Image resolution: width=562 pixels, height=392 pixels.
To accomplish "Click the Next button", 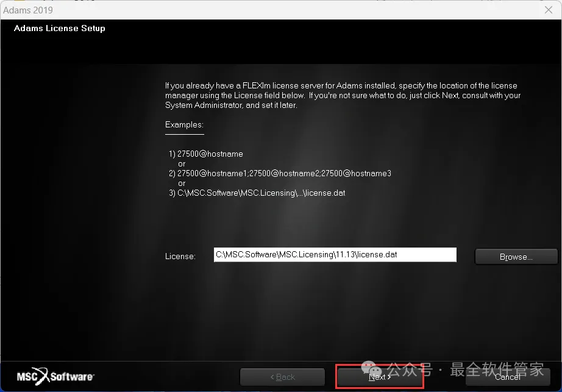I will 380,377.
